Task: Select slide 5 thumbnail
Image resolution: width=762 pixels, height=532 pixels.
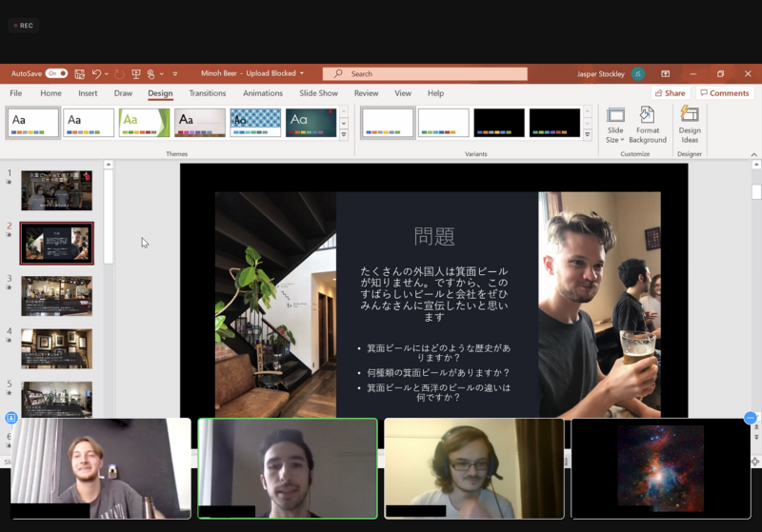Action: point(57,400)
